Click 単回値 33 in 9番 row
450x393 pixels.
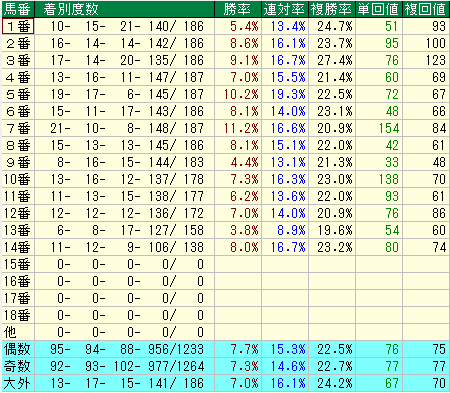click(x=392, y=162)
